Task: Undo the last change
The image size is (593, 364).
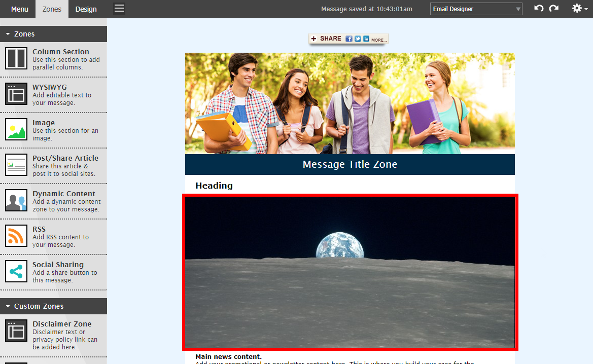Action: click(539, 8)
